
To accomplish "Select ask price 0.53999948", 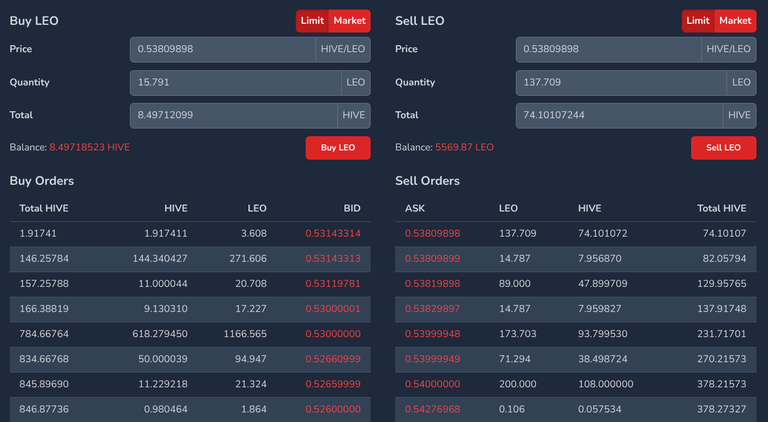I will tap(432, 334).
